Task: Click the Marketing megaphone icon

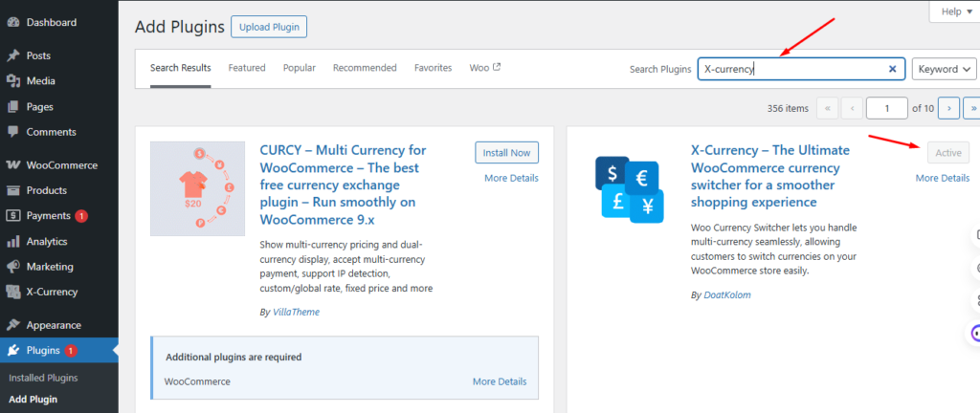Action: 13,267
